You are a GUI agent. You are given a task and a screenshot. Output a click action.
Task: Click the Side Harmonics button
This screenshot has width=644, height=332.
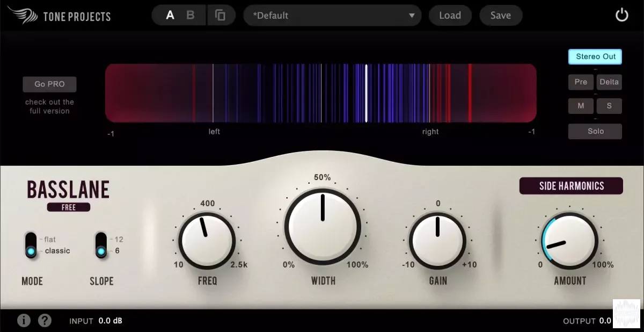point(571,186)
